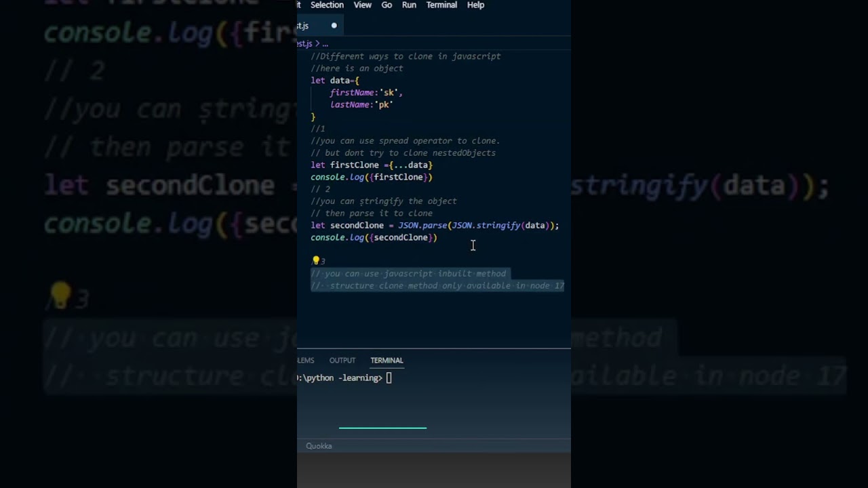
Task: Click comment '// but dont try to clone nestedObjects'
Action: 403,153
